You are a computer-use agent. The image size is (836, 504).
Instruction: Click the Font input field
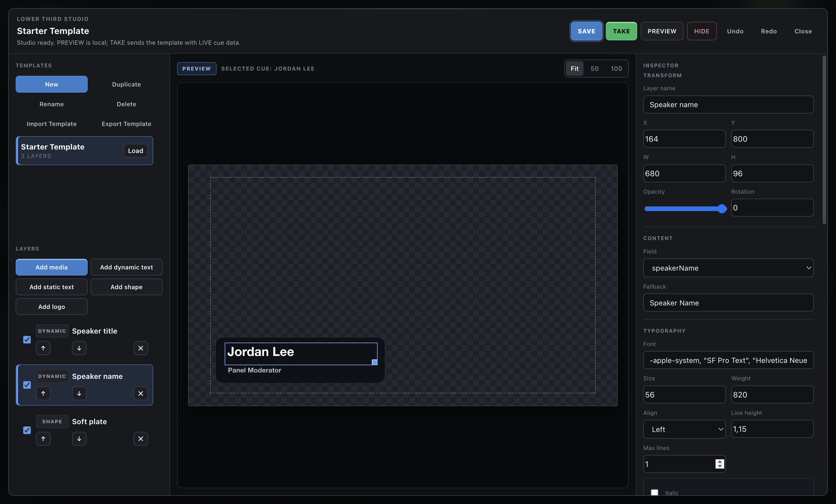click(x=728, y=360)
